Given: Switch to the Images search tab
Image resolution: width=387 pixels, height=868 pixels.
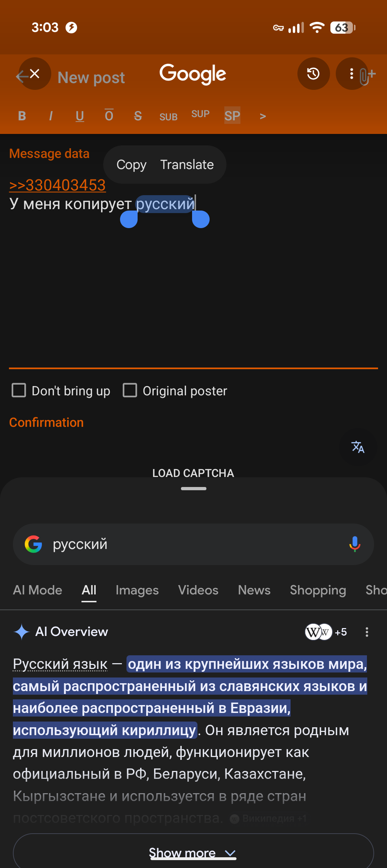Looking at the screenshot, I should 137,590.
